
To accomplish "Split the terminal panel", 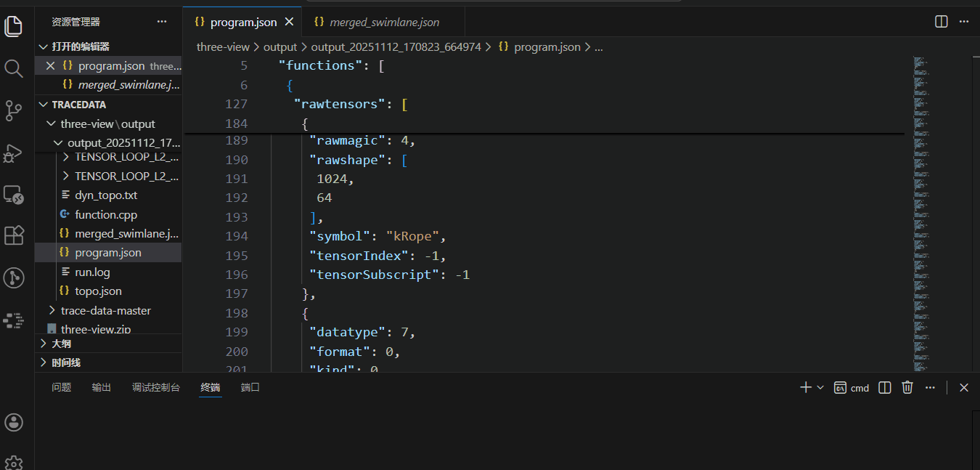I will coord(884,388).
